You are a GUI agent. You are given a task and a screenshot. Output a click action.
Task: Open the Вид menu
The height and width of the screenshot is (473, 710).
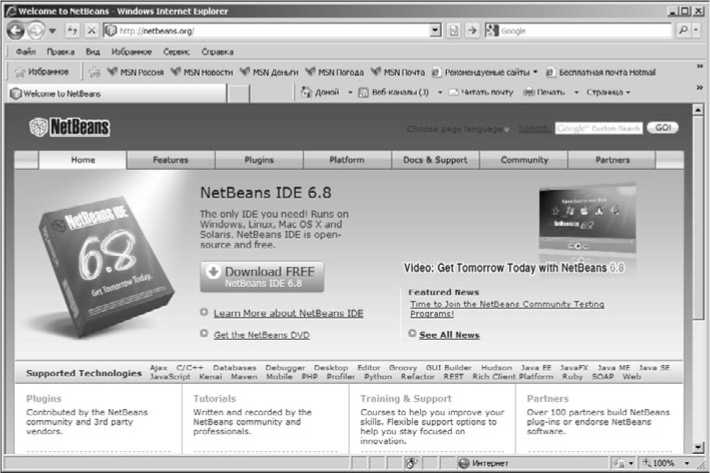click(x=93, y=52)
